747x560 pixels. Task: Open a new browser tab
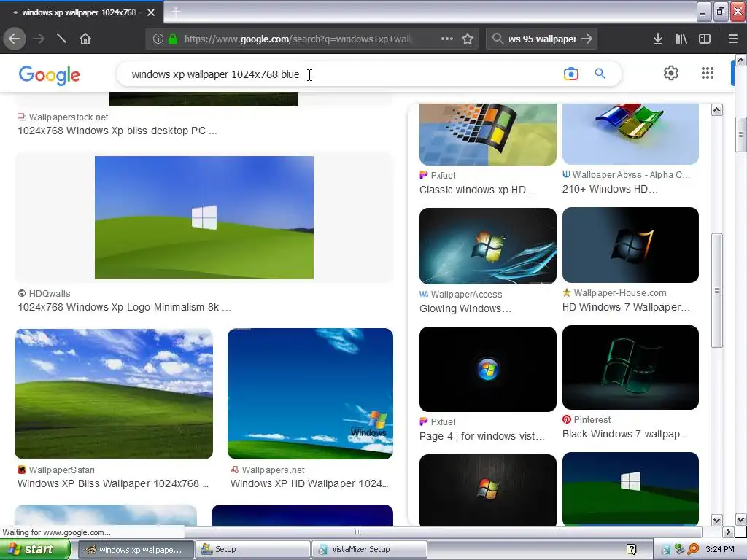(176, 12)
